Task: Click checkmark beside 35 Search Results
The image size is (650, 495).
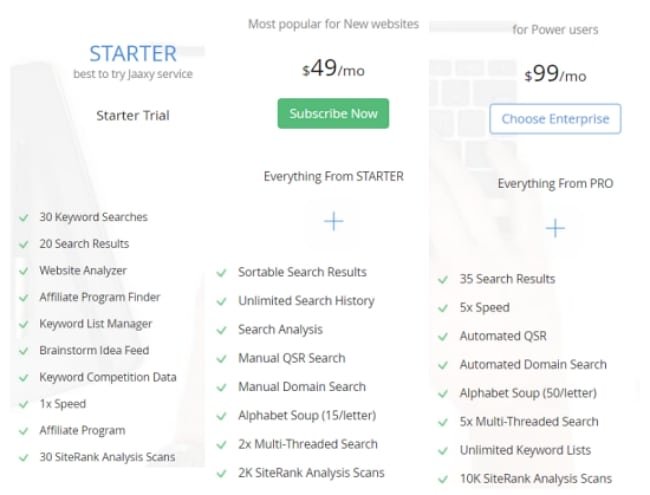Action: pos(443,280)
